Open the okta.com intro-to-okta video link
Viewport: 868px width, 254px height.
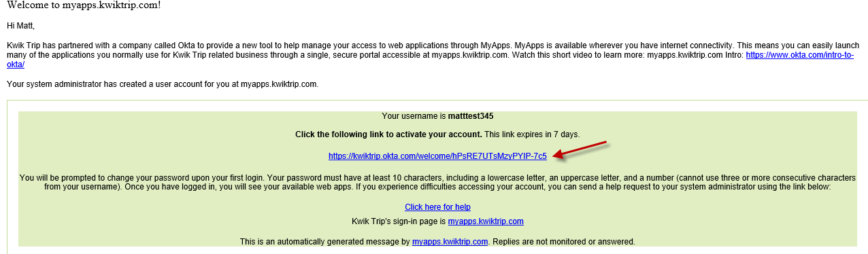coord(799,55)
